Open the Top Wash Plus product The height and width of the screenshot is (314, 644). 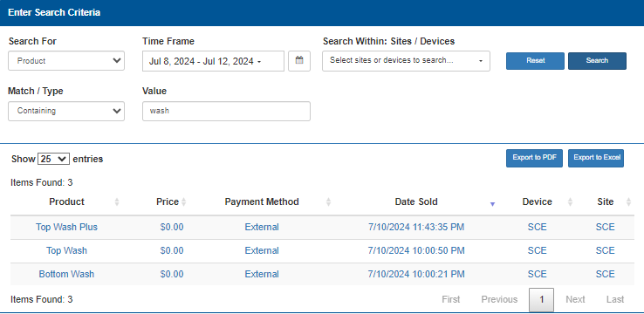[66, 227]
